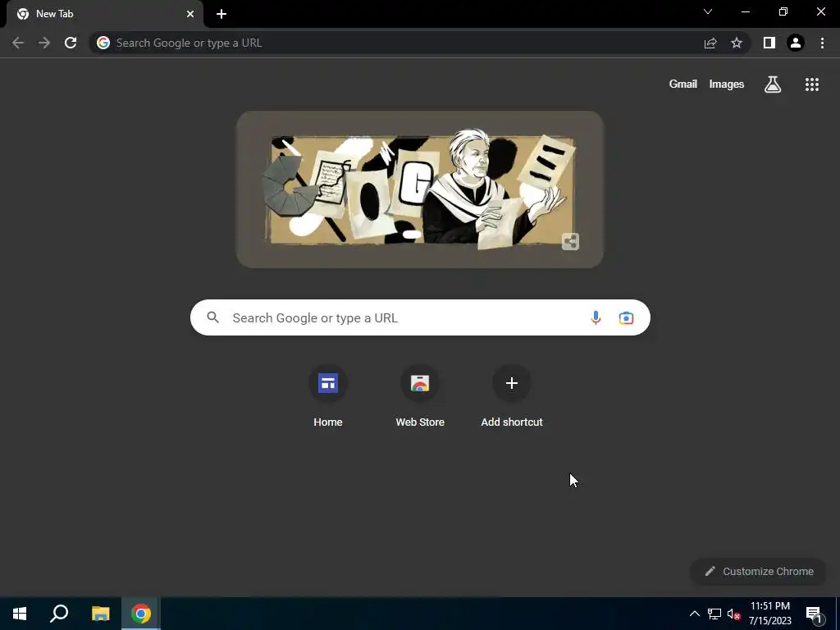
Task: Start a voice search with microphone
Action: pos(596,317)
